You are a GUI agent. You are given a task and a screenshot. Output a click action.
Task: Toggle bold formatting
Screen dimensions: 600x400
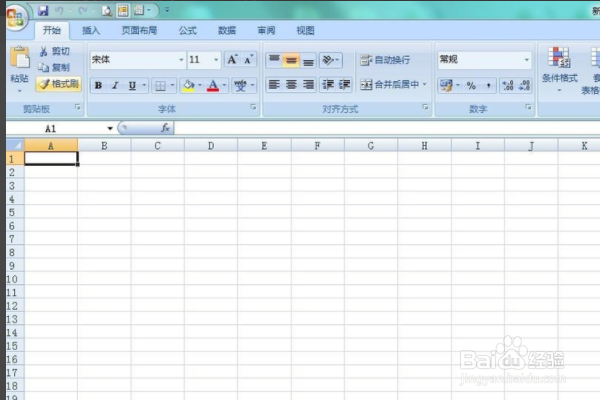(x=98, y=85)
